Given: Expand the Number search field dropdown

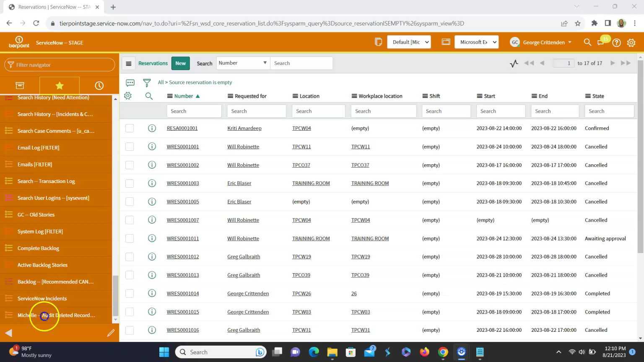Looking at the screenshot, I should tap(243, 63).
